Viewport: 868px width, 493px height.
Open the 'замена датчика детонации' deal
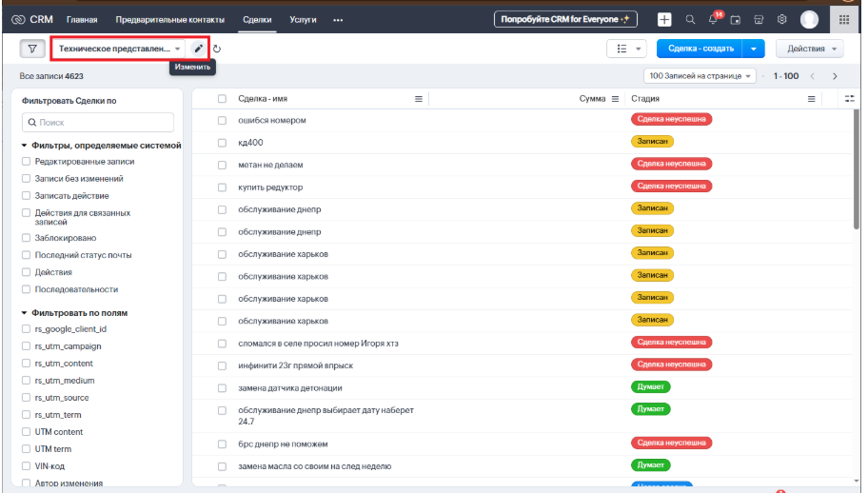pos(289,388)
